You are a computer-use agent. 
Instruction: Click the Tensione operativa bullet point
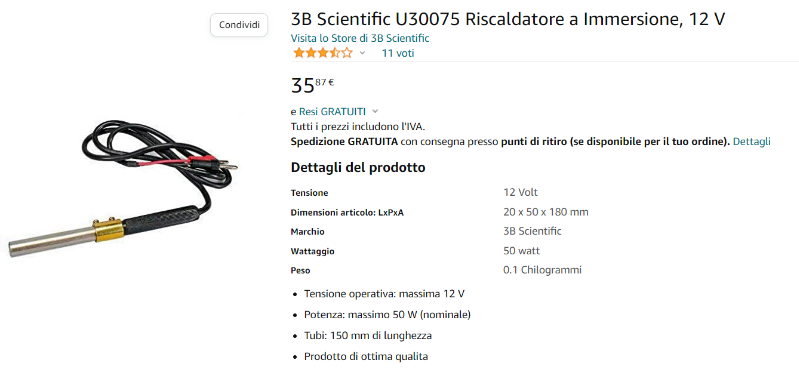click(x=384, y=294)
